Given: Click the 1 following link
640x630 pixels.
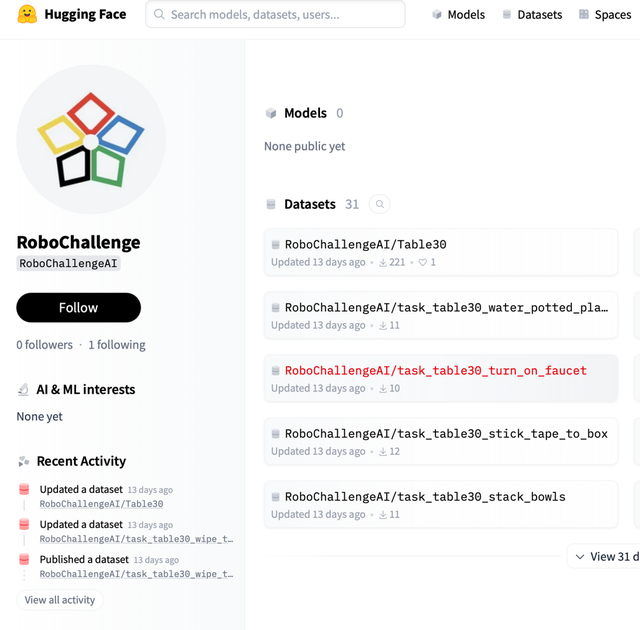Looking at the screenshot, I should click(116, 345).
